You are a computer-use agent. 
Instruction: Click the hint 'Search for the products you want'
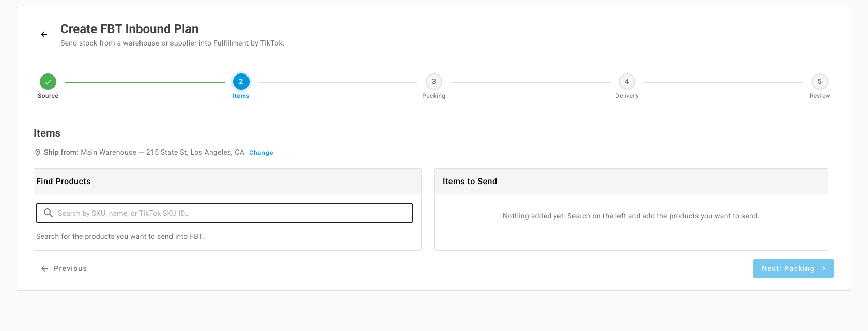click(x=120, y=236)
